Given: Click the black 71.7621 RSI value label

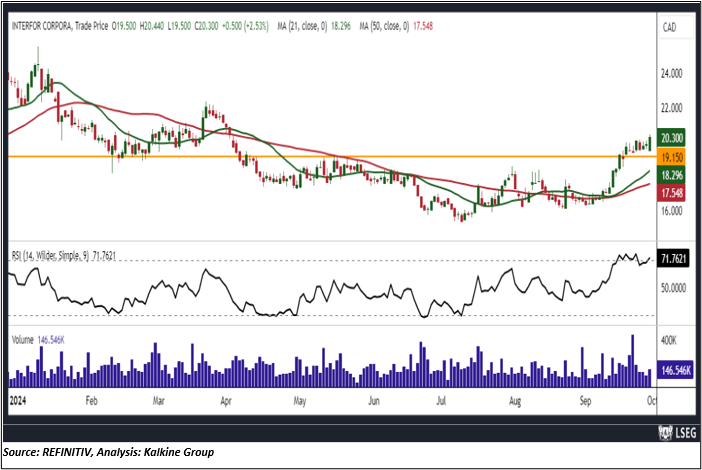Looking at the screenshot, I should (673, 259).
